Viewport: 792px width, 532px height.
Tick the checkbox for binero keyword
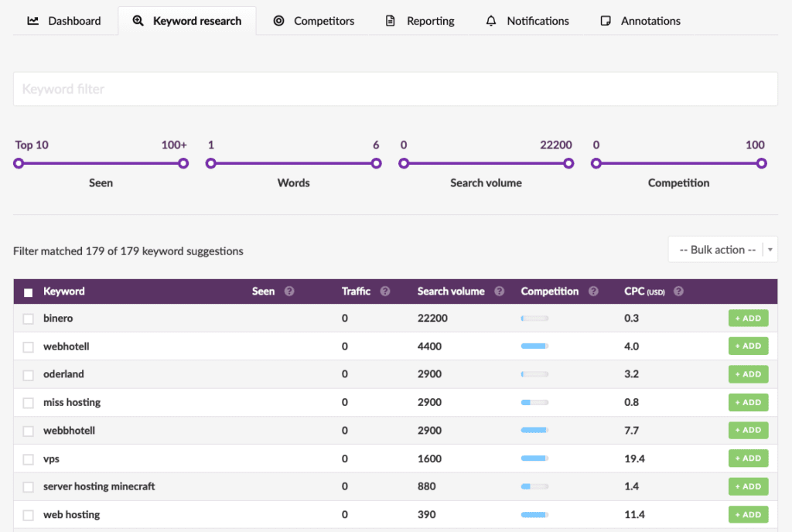(29, 319)
